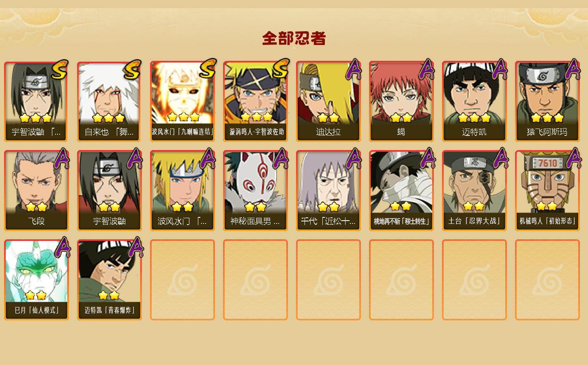
Task: Open 迈特凯「青春爆炸」card
Action: pyautogui.click(x=109, y=280)
